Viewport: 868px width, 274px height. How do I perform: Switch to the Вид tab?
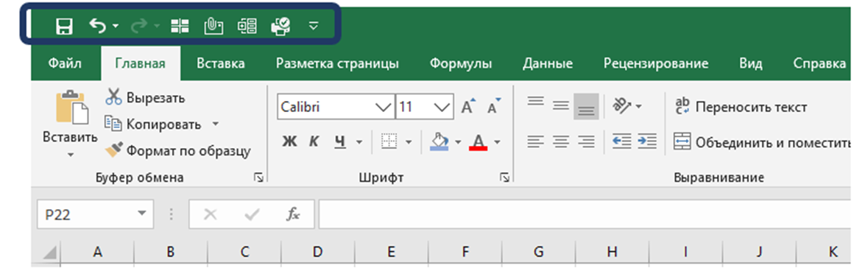pyautogui.click(x=751, y=63)
